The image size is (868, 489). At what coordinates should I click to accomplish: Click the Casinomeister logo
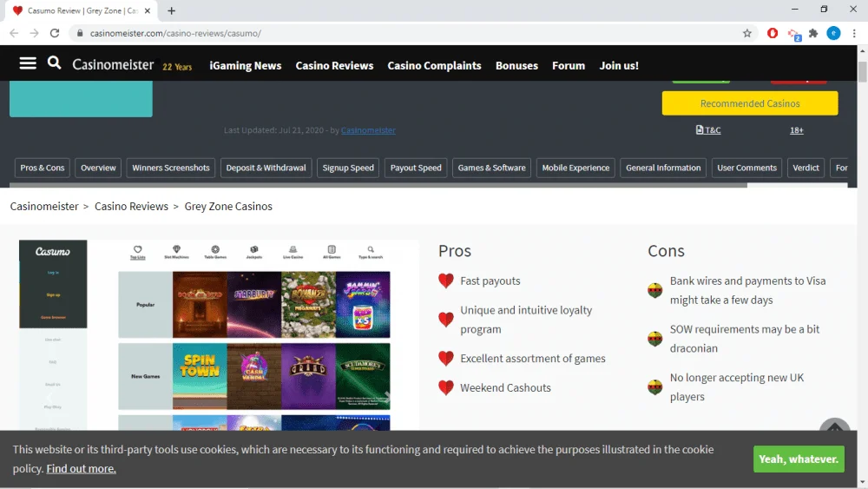coord(113,65)
